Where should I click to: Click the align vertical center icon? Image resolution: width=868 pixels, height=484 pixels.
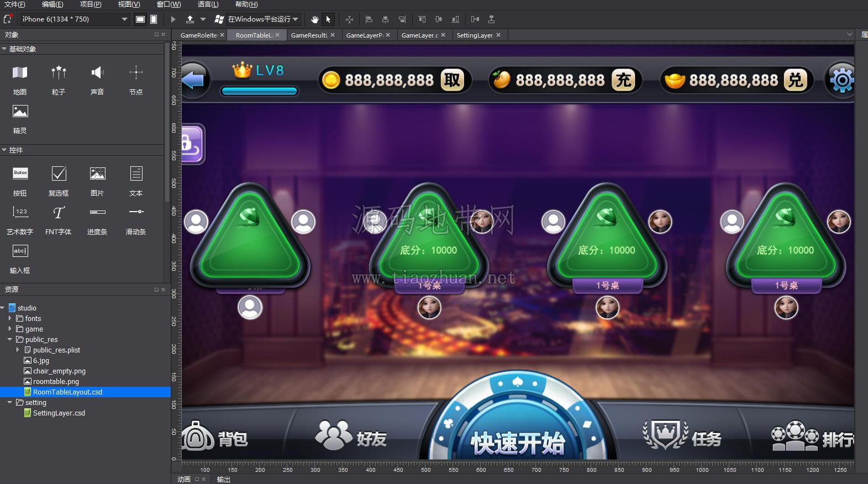click(439, 19)
